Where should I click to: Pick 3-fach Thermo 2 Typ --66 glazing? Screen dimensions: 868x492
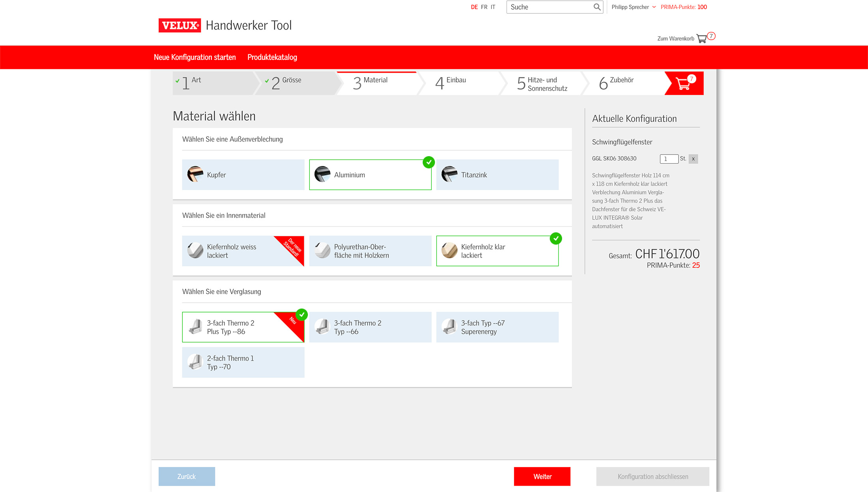tap(370, 327)
